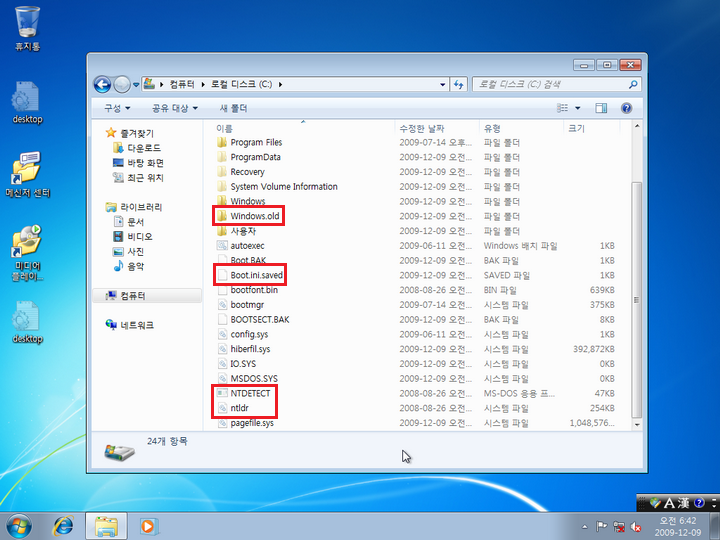Click 컴퓨터 in the address breadcrumb
Image resolution: width=720 pixels, height=540 pixels.
point(182,84)
